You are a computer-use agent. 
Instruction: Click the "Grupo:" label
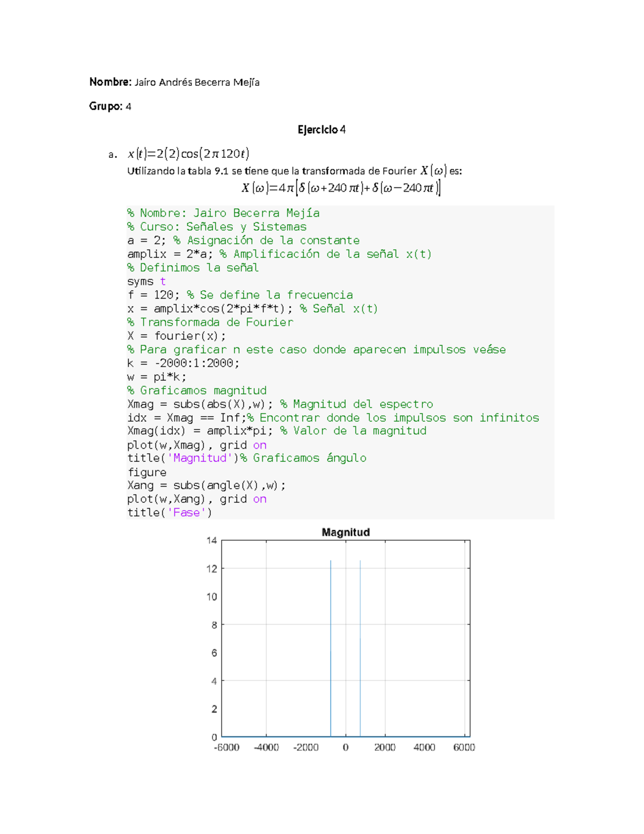(105, 106)
